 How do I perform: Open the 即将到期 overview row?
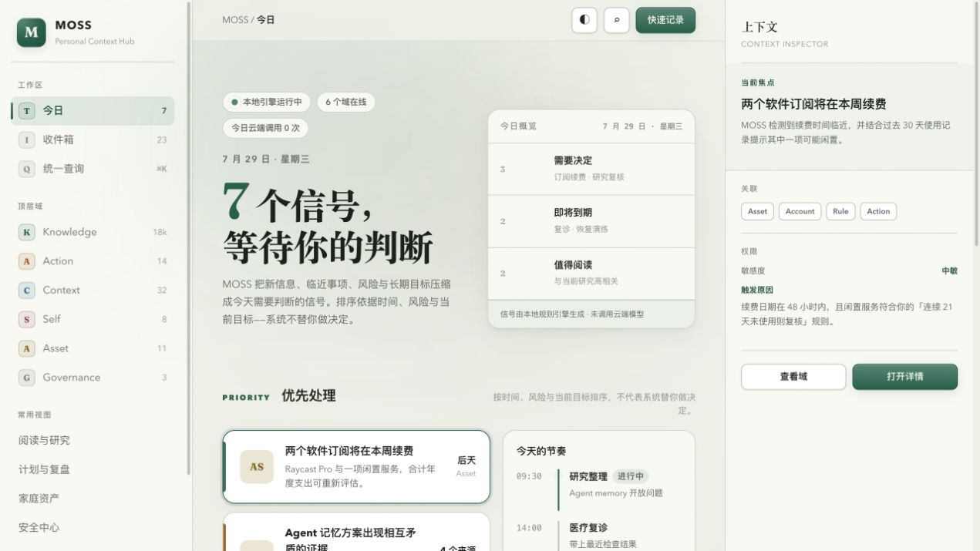591,221
